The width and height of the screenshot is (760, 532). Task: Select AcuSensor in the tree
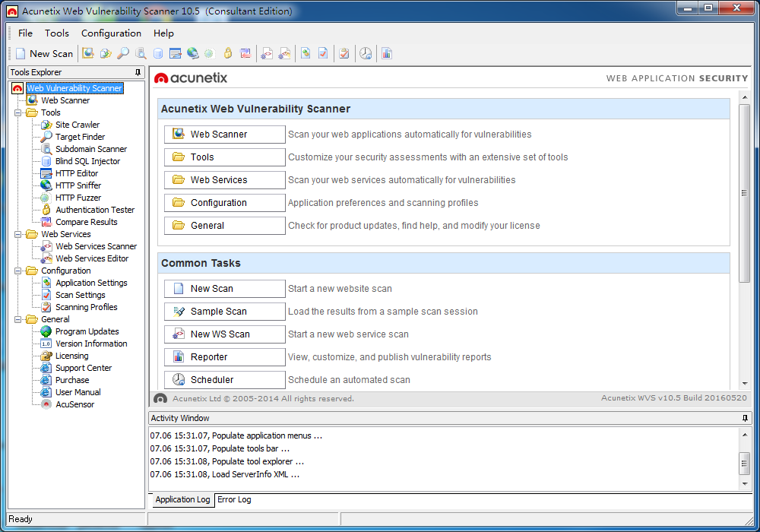point(74,404)
